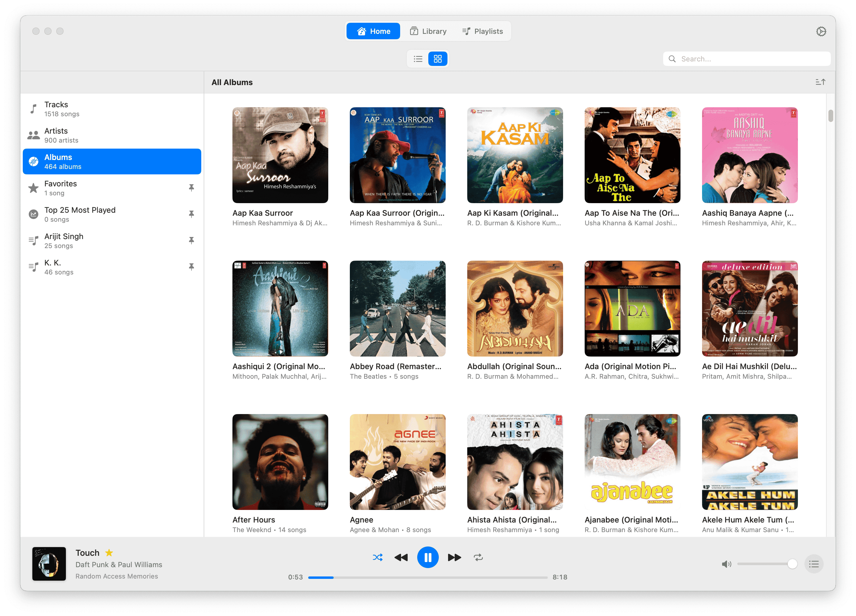
Task: Switch to grid view layout
Action: 438,59
